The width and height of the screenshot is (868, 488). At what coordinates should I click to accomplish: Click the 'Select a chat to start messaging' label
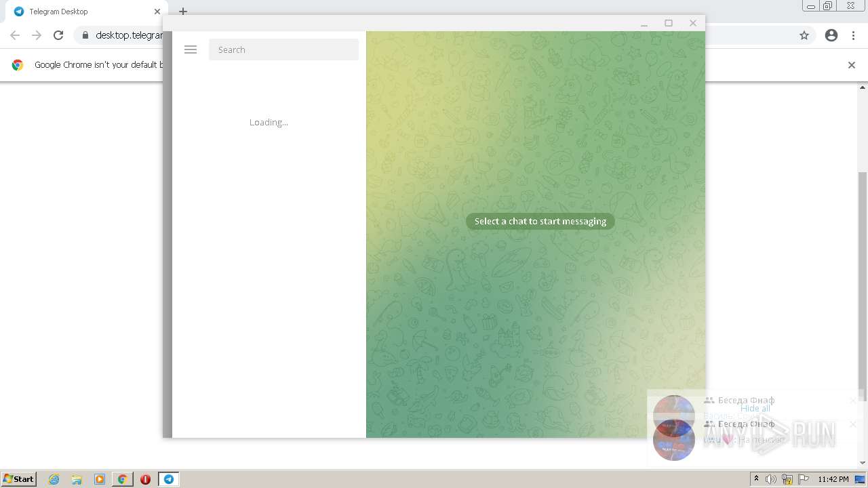pos(540,221)
